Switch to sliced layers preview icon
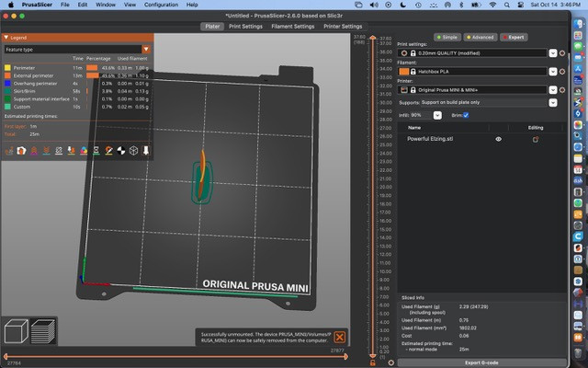 click(x=44, y=331)
